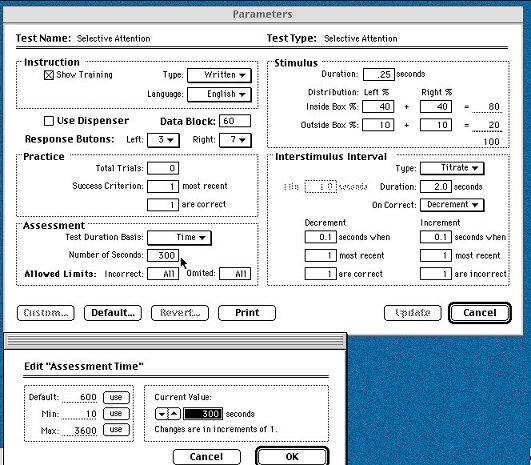The width and height of the screenshot is (531, 465).
Task: Open the instruction Type dropdown showing Written
Action: tap(219, 75)
